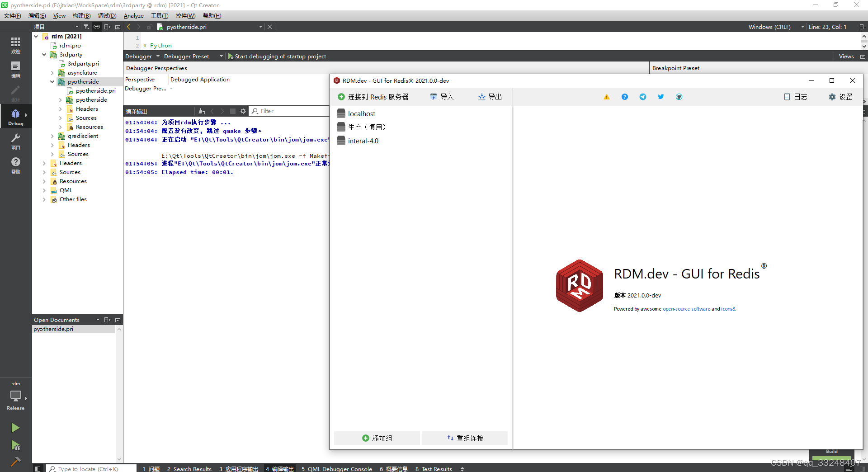Open the blue help icon in RDM toolbar
This screenshot has height=472, width=868.
[625, 97]
